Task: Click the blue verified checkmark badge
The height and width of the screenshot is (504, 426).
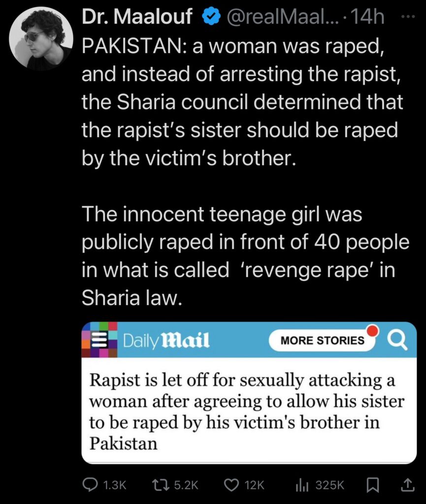Action: (211, 17)
